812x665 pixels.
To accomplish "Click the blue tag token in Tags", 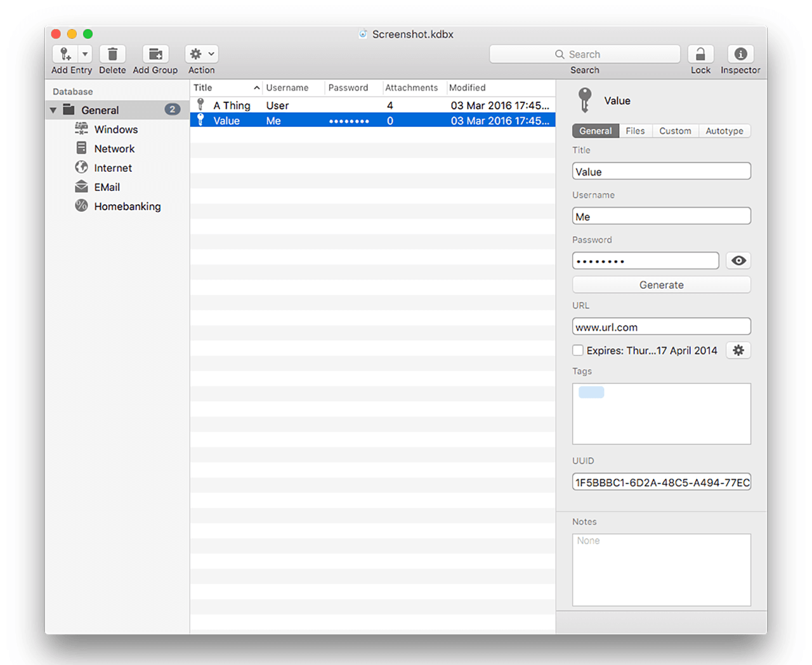I will point(591,392).
